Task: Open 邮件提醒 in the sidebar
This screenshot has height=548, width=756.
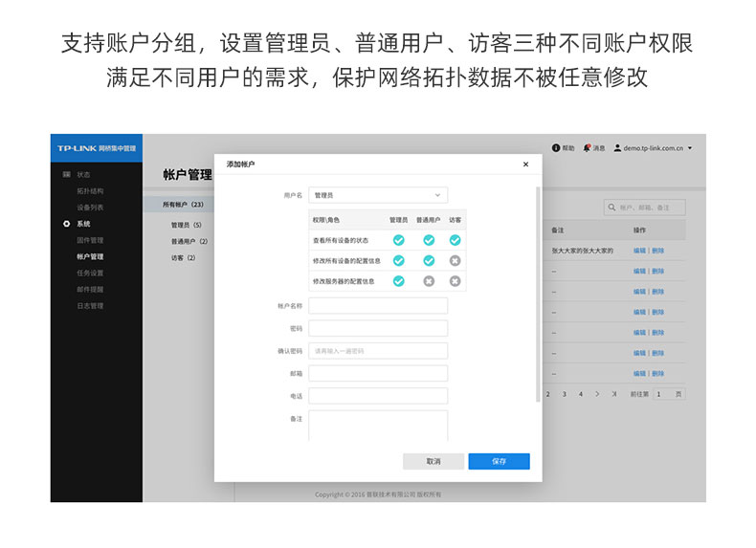Action: 90,289
